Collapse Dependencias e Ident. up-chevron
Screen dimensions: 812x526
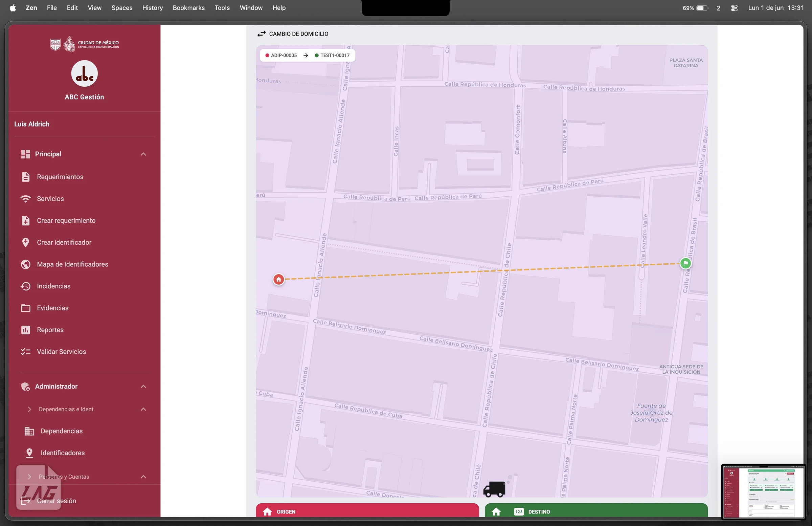click(143, 409)
